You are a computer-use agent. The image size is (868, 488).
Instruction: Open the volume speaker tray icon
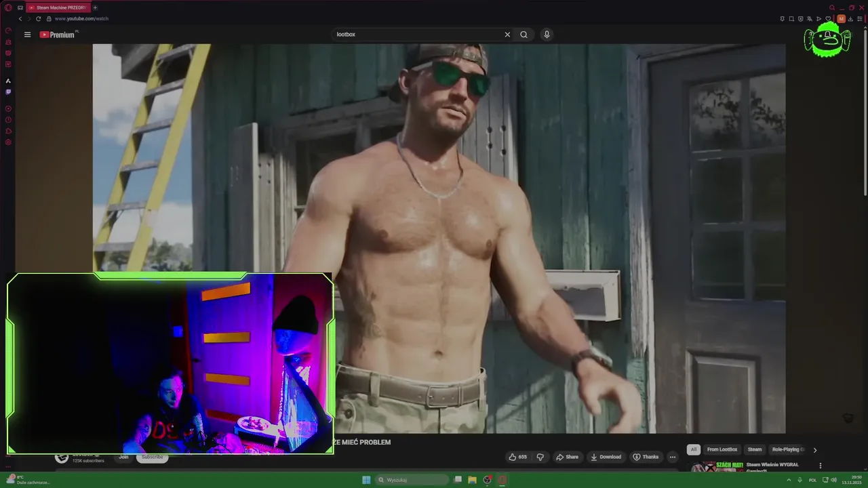click(834, 480)
